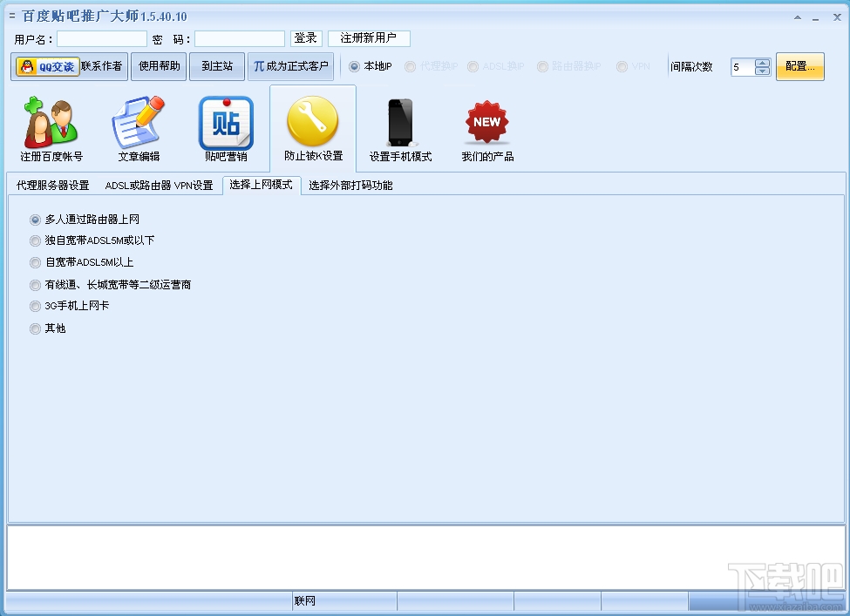Image resolution: width=850 pixels, height=616 pixels.
Task: Select the 代理换IP radio option
Action: tap(410, 66)
